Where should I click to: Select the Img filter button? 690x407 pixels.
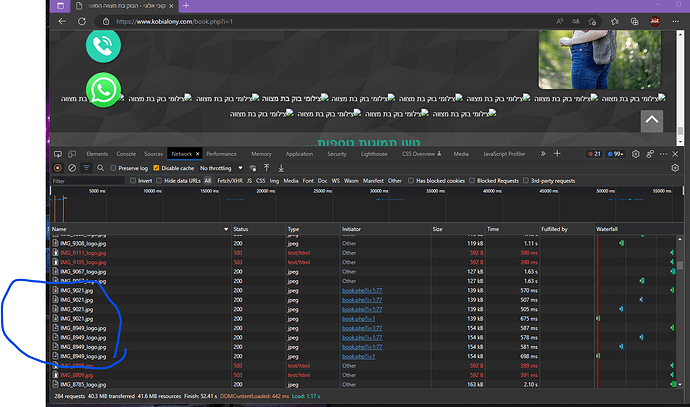coord(274,180)
